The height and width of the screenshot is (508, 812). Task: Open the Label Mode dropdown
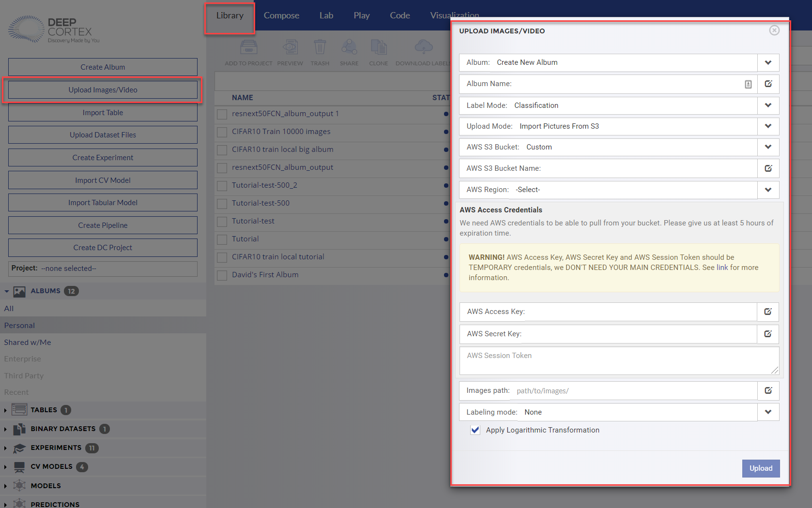pos(768,105)
